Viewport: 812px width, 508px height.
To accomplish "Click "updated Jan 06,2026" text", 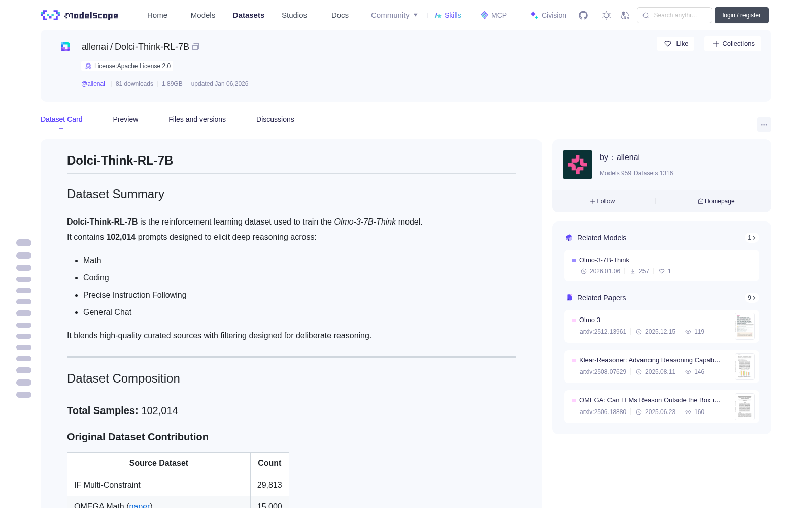I will [220, 84].
